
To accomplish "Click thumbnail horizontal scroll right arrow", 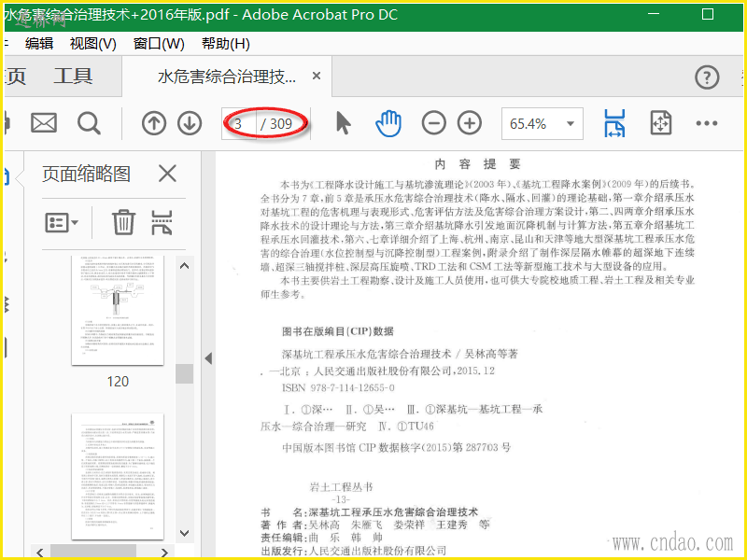I will (x=164, y=553).
